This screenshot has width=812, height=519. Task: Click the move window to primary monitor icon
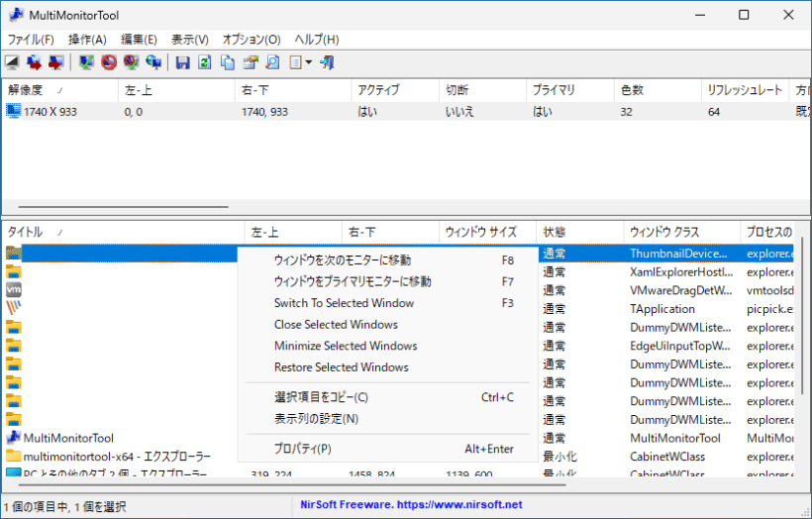(x=55, y=62)
